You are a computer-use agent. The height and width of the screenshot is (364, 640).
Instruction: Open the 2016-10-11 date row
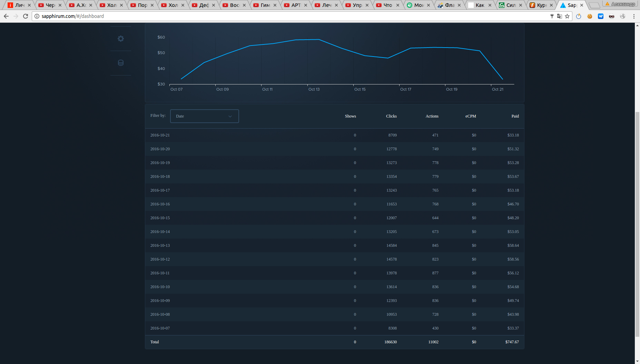point(335,273)
